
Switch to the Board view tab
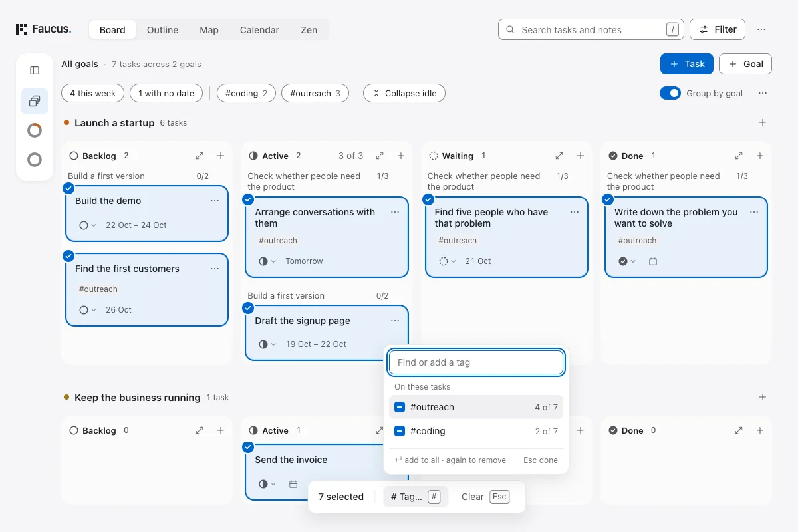pos(112,29)
